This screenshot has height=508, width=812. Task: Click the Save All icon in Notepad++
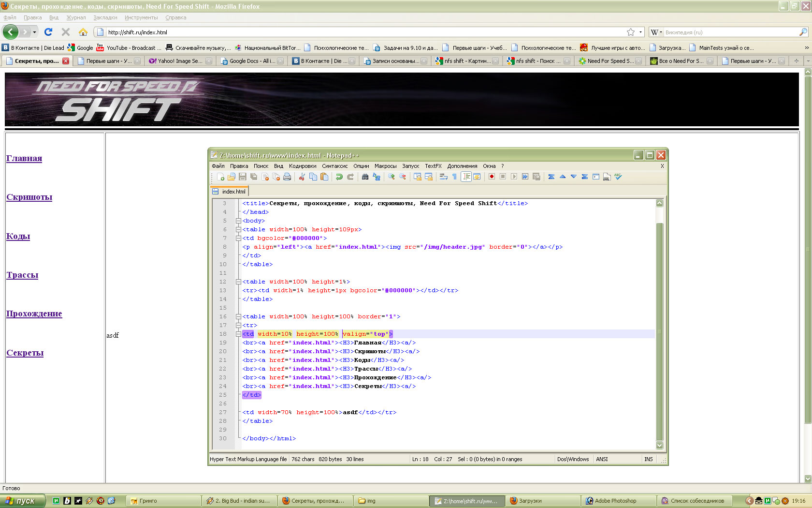click(254, 177)
